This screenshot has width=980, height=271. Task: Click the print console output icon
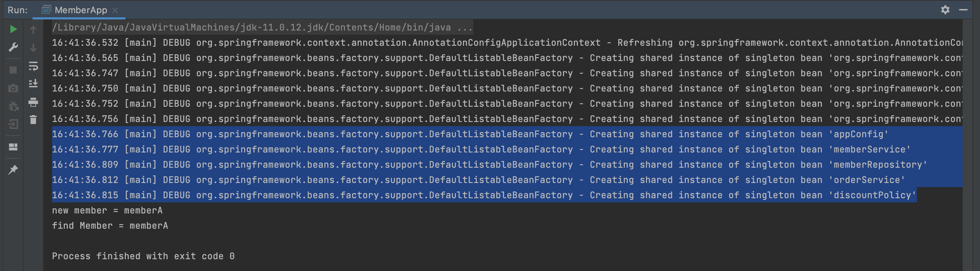point(34,102)
